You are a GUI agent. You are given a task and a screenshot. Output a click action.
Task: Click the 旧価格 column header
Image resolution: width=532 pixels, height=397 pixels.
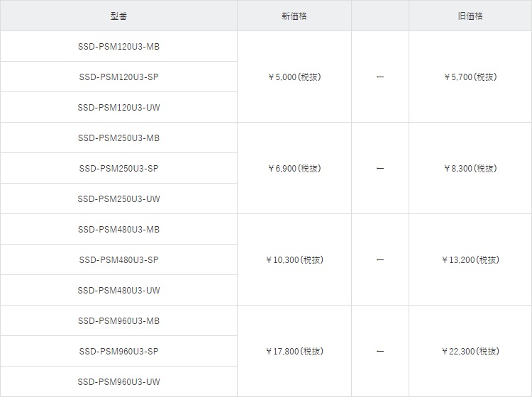pos(470,16)
